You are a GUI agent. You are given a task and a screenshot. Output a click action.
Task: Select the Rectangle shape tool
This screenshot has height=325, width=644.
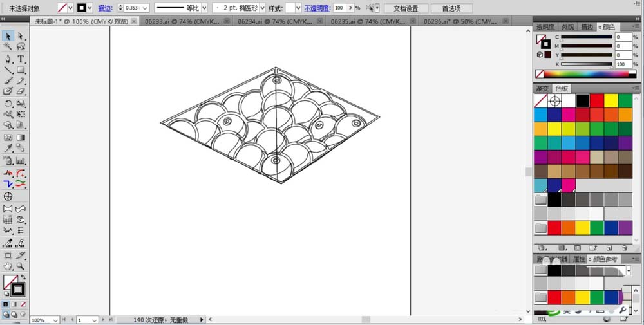point(21,70)
